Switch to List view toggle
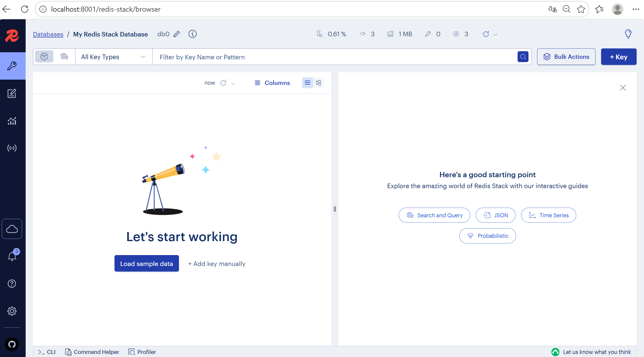This screenshot has height=357, width=644. [x=307, y=83]
